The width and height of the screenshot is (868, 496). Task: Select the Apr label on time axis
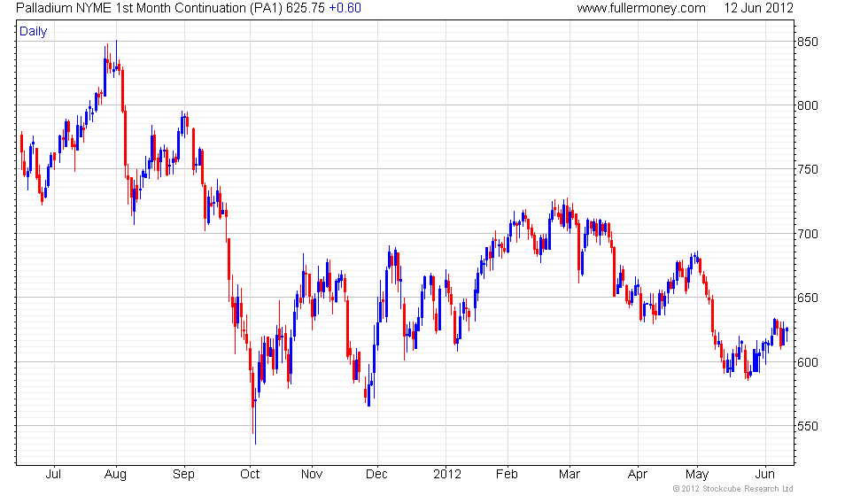click(x=637, y=475)
